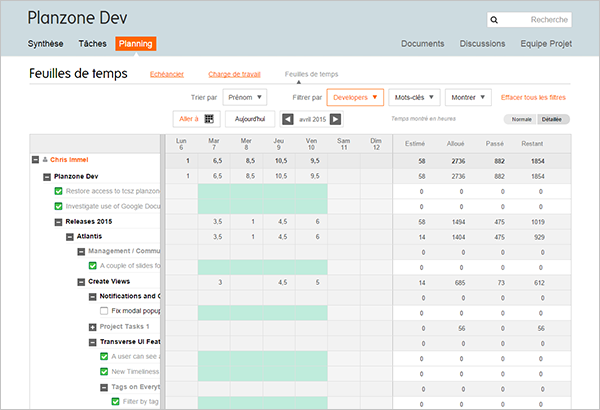Click the Planzone Dev page title
This screenshot has height=410, width=600.
click(x=77, y=18)
